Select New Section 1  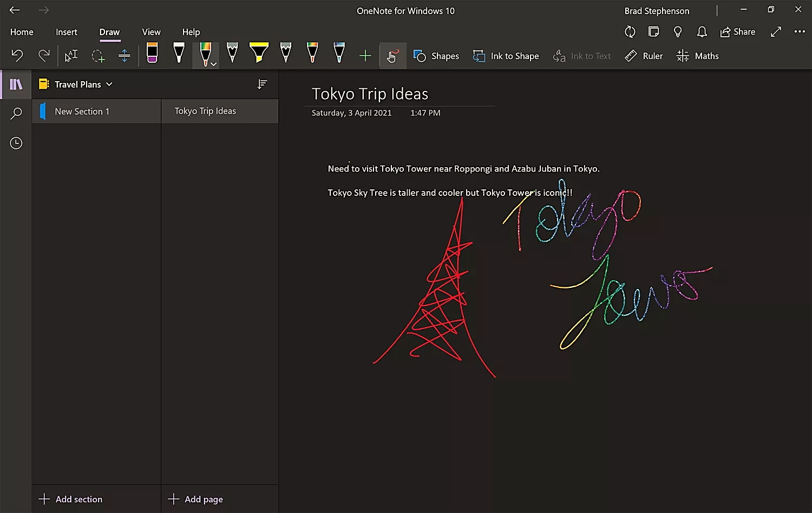tap(96, 111)
